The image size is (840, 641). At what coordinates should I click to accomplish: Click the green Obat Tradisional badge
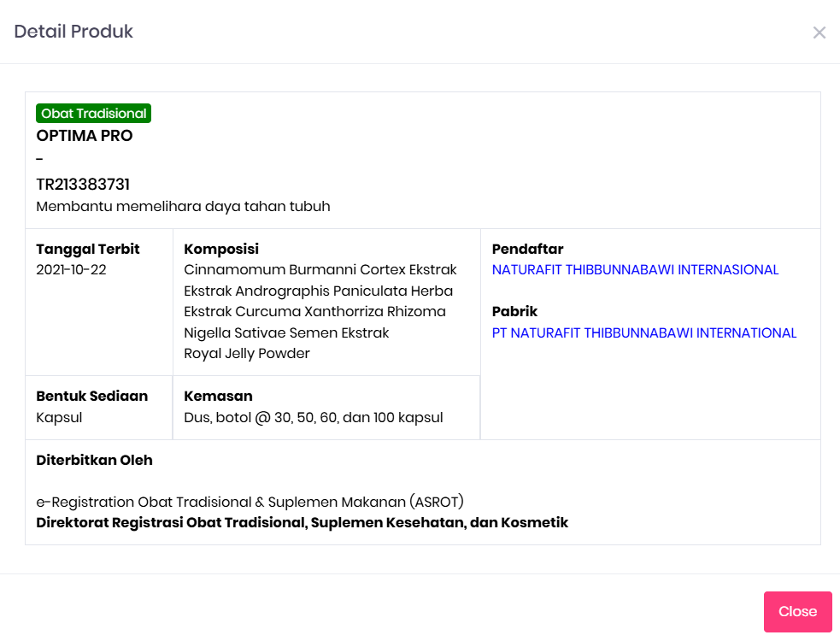point(93,114)
